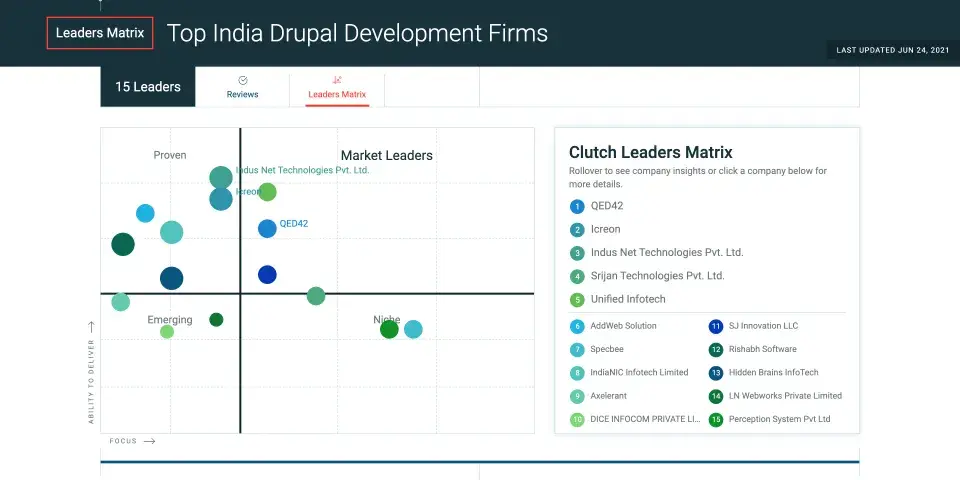The image size is (960, 480).
Task: Open LN Webworks Private Limited from the legend
Action: pos(785,396)
